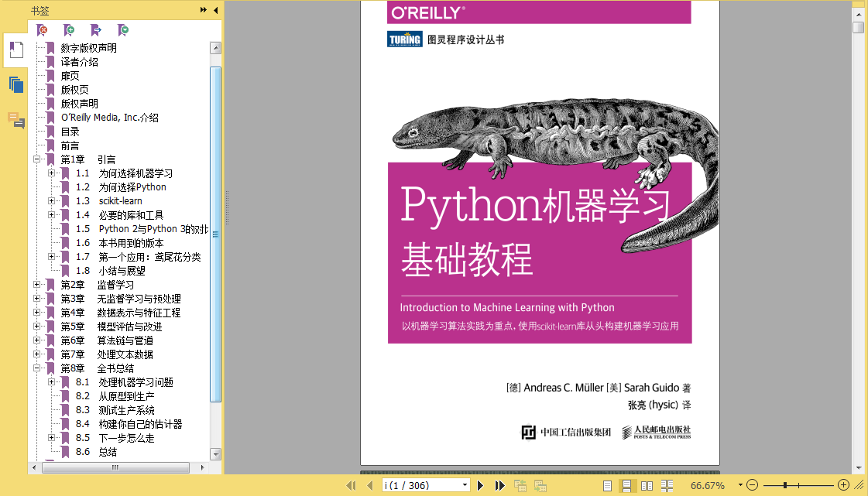Go to the previous page

(x=370, y=485)
